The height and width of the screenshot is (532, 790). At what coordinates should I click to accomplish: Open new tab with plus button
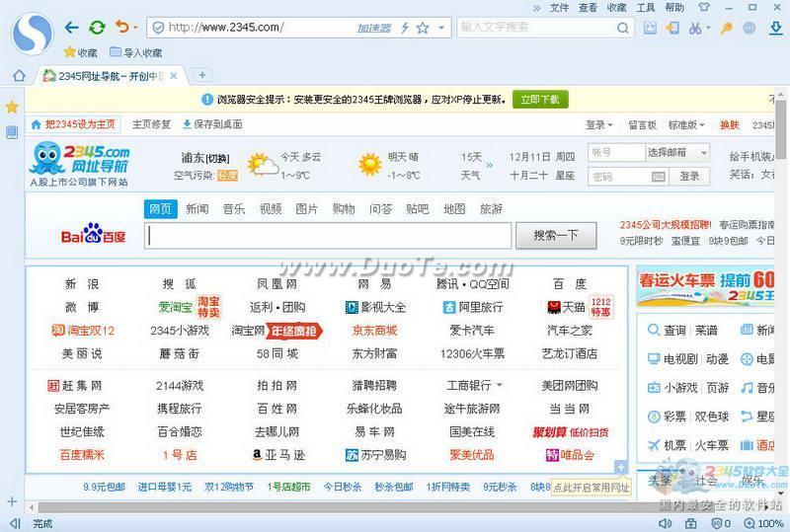click(201, 75)
